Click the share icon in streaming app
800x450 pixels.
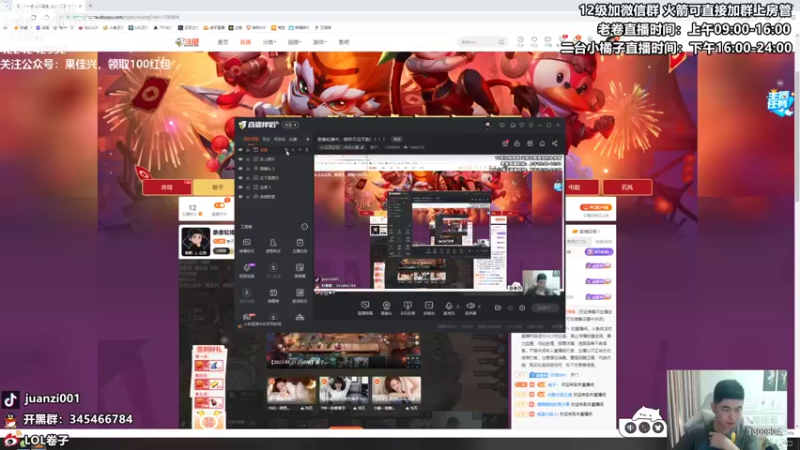(555, 143)
